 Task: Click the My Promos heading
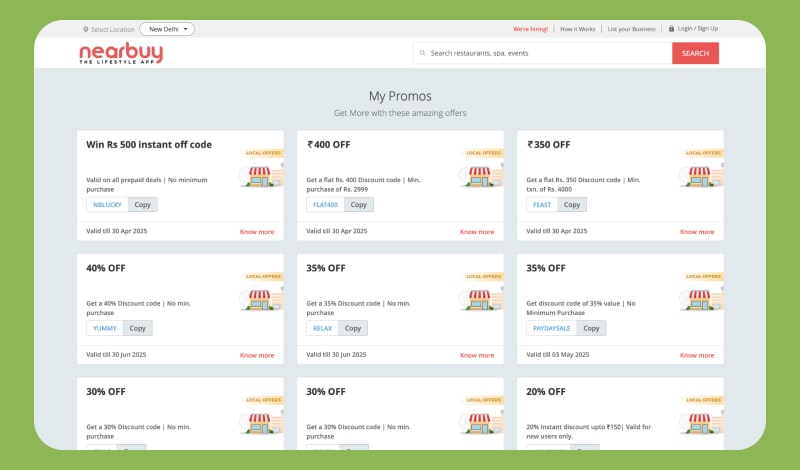(400, 96)
